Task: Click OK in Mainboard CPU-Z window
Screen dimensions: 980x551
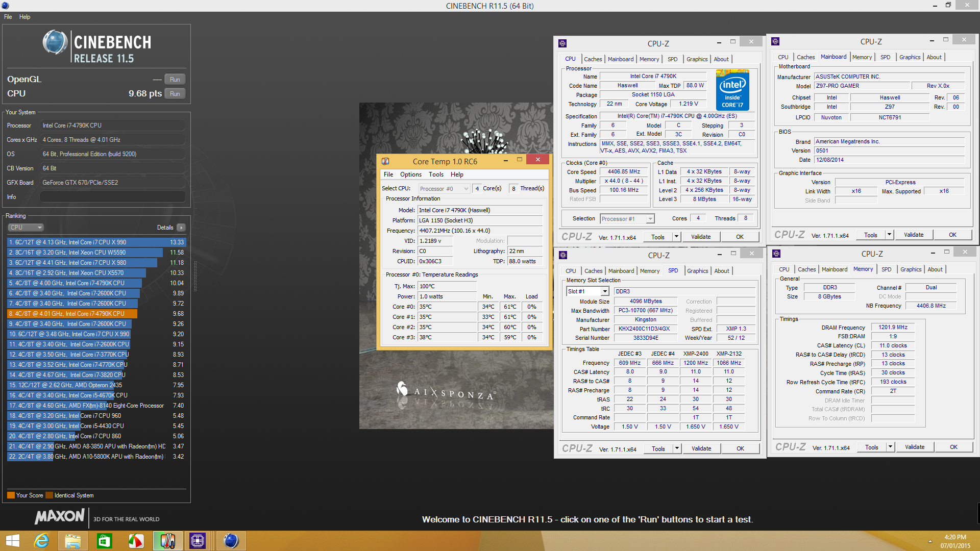Action: tap(952, 235)
